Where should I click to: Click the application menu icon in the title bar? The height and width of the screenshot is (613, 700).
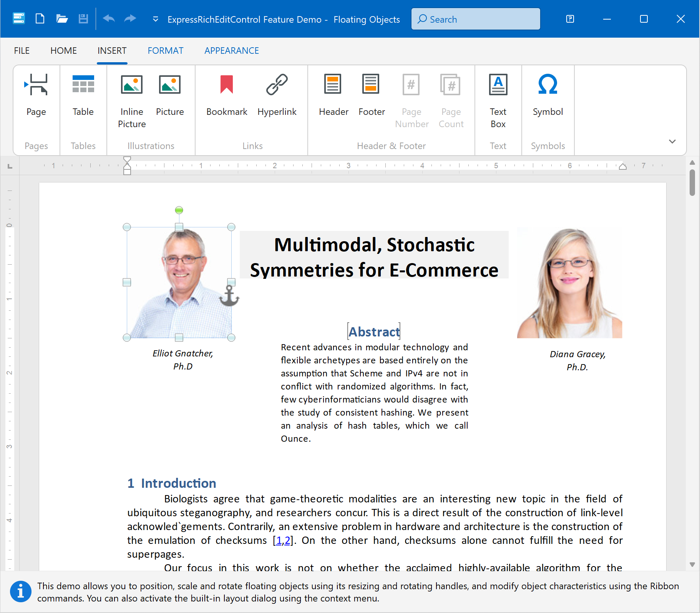click(x=19, y=18)
